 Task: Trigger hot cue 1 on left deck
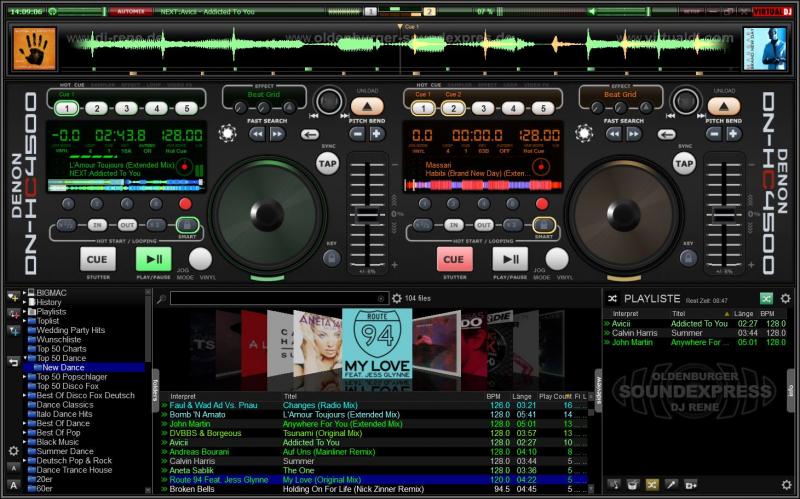[x=66, y=108]
